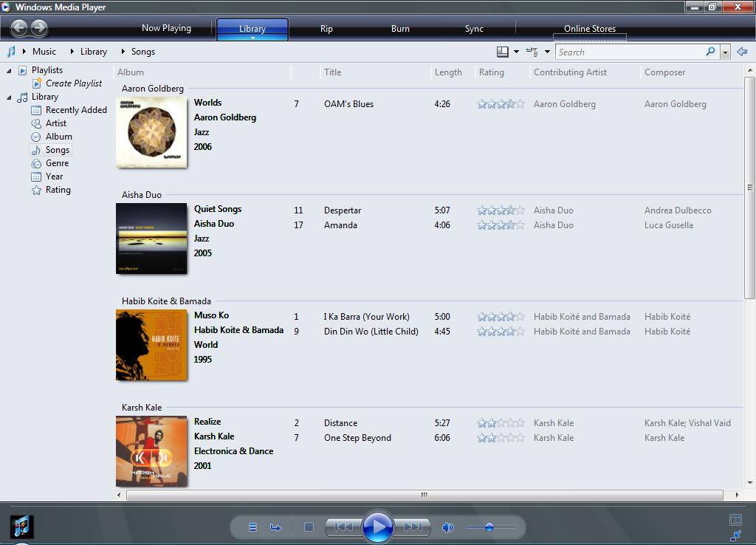The height and width of the screenshot is (545, 756).
Task: Click the media library icon at bottom left
Action: 21,527
